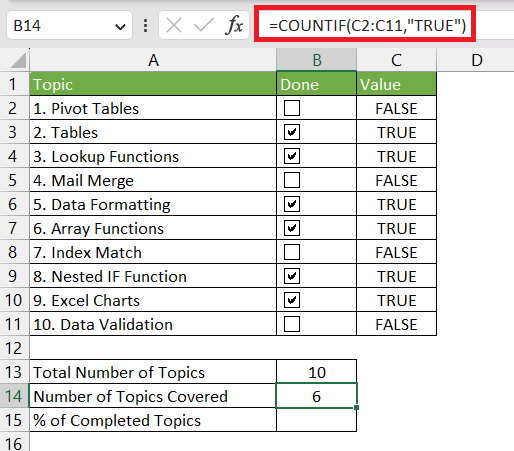Uncheck the Tables checkbox
This screenshot has width=514, height=451.
pyautogui.click(x=292, y=132)
